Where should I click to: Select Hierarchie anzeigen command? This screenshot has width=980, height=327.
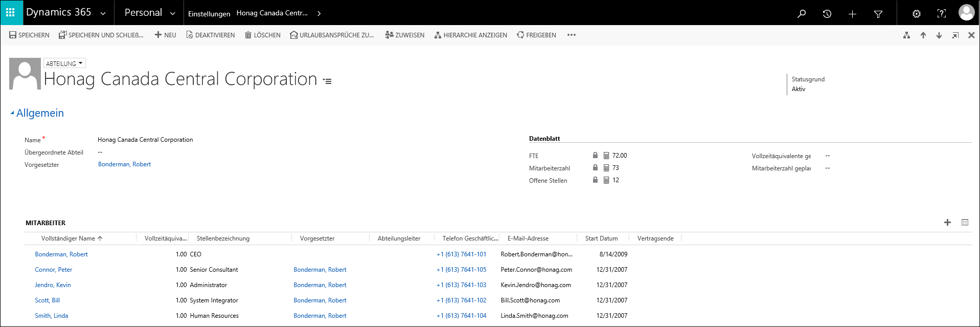(470, 35)
